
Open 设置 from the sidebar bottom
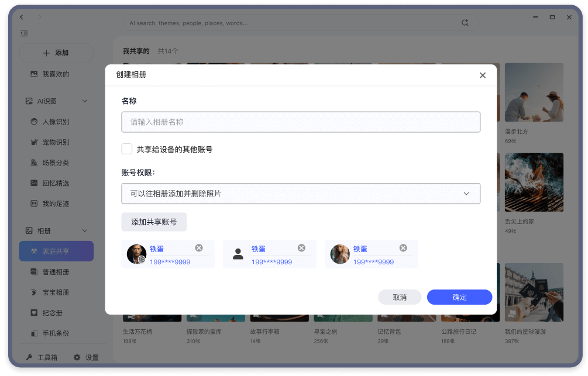click(86, 357)
